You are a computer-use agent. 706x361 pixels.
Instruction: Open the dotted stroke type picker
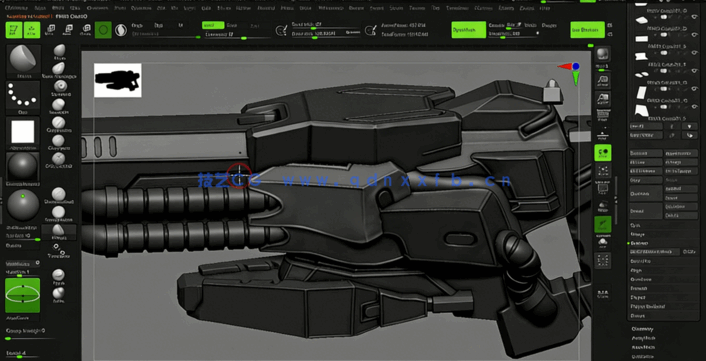[23, 98]
